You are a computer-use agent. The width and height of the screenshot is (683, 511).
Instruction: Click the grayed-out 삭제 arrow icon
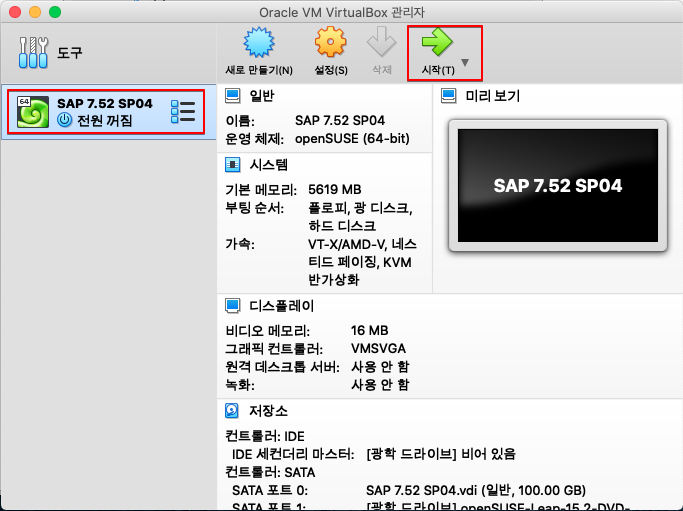pos(382,42)
